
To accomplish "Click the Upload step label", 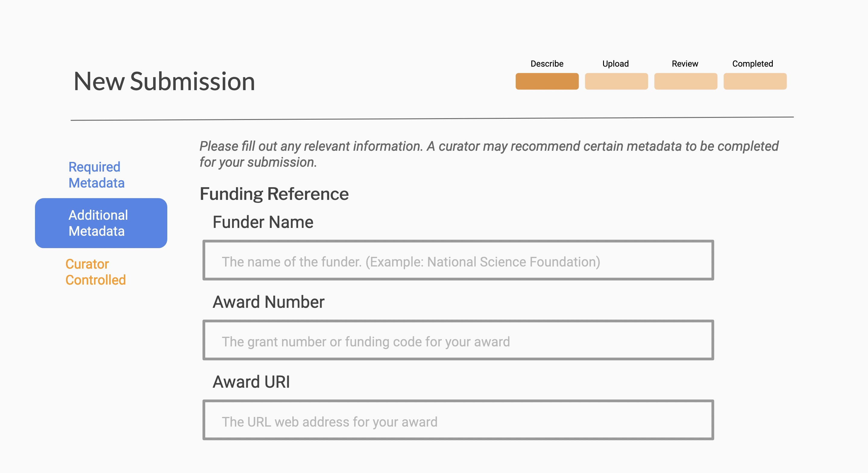I will 615,63.
